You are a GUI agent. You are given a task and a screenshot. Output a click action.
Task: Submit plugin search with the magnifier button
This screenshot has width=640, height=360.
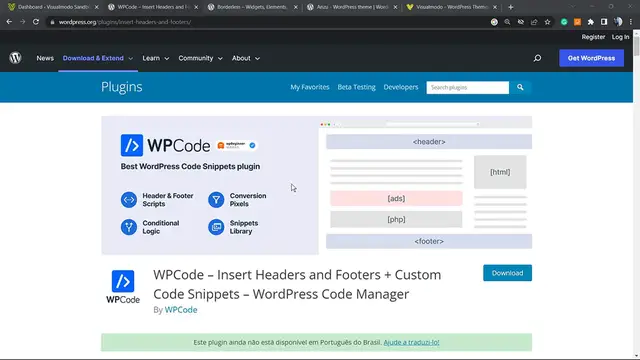(x=520, y=87)
